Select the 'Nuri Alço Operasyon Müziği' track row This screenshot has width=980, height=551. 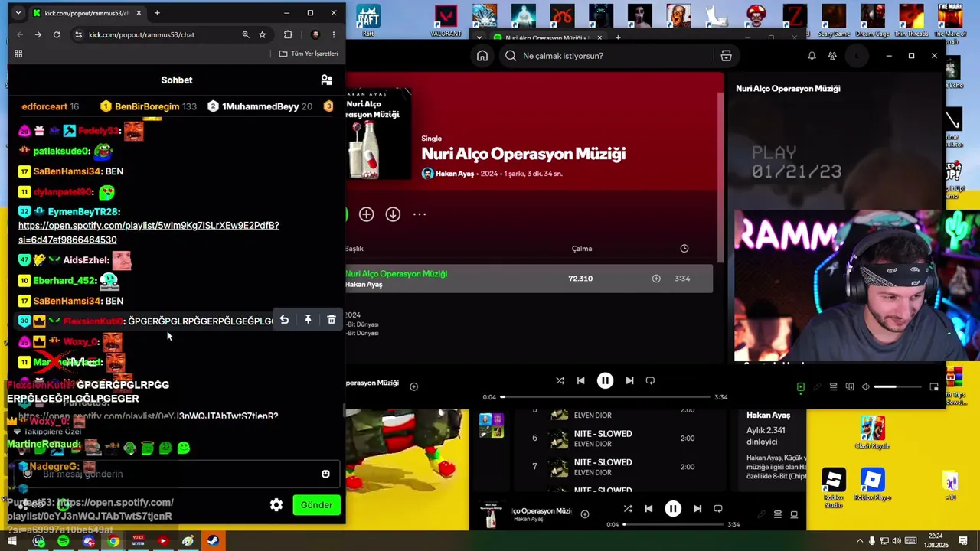click(528, 279)
